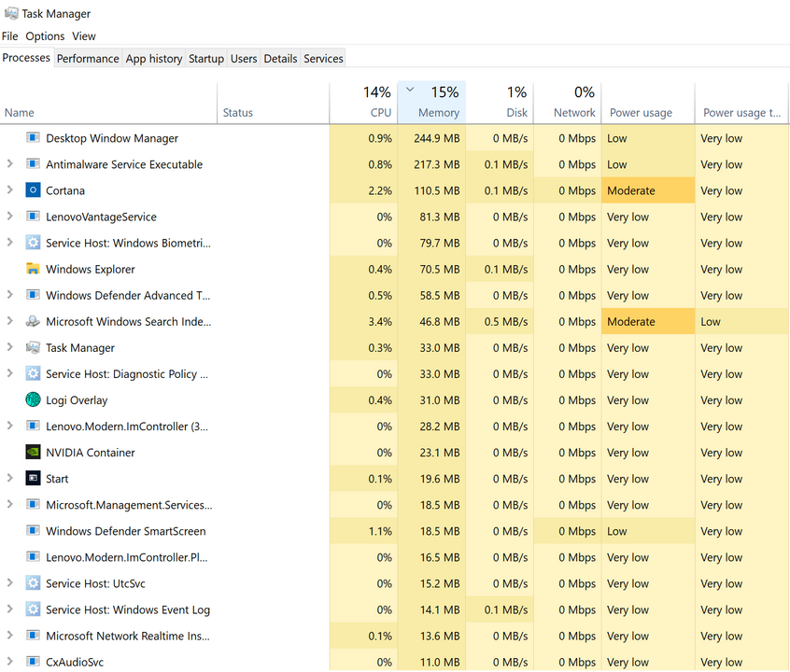Switch to the Performance tab
The image size is (790, 672).
88,58
